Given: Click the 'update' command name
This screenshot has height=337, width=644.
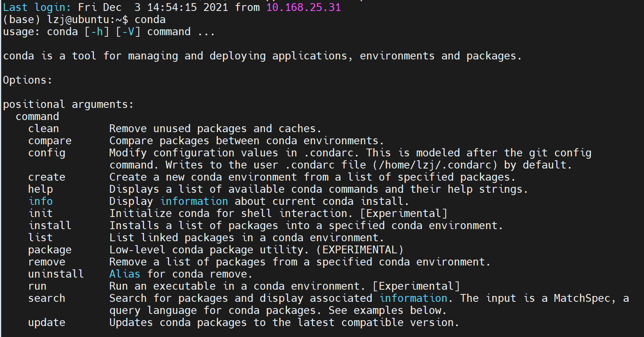Looking at the screenshot, I should click(x=47, y=323).
